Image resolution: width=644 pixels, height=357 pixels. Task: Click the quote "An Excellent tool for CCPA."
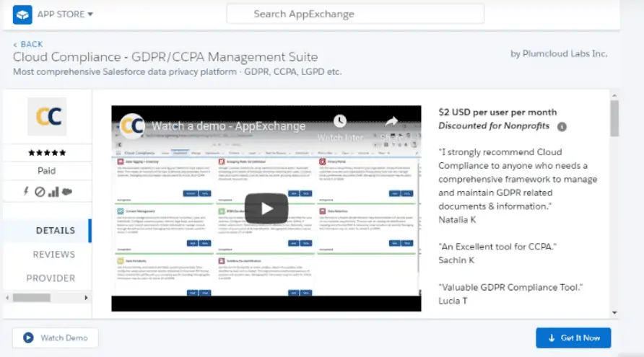click(497, 247)
